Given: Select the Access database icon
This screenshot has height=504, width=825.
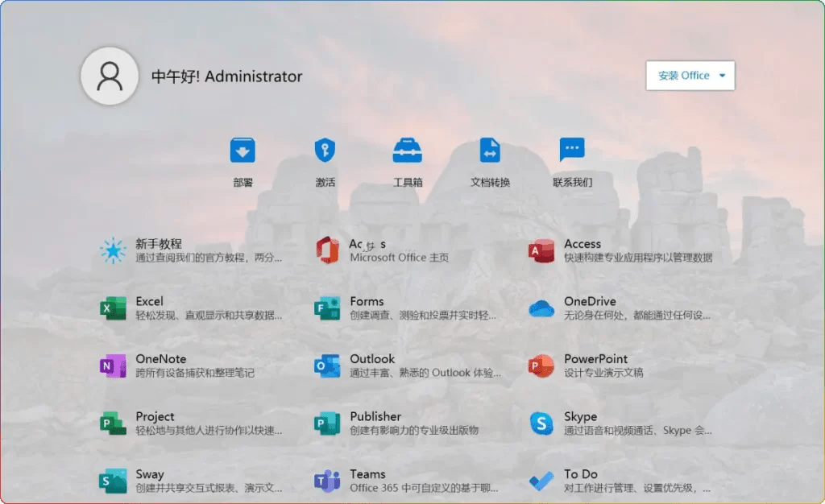Looking at the screenshot, I should (x=541, y=250).
